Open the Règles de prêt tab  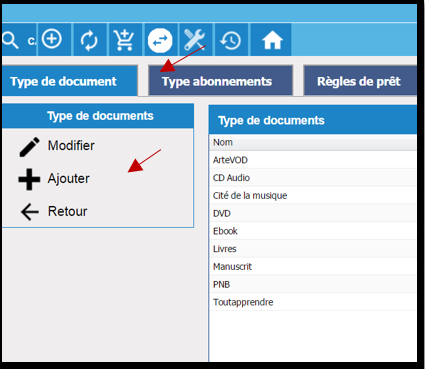pos(360,81)
